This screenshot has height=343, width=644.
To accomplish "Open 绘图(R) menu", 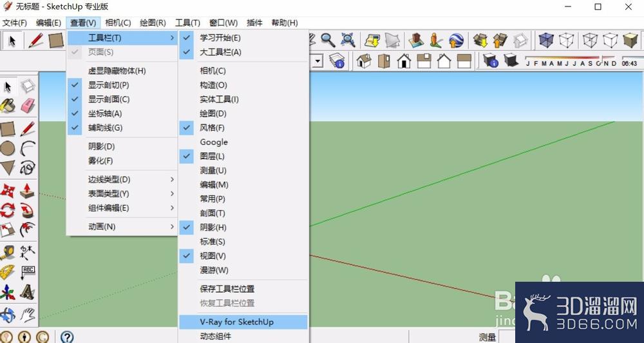I will click(x=153, y=23).
